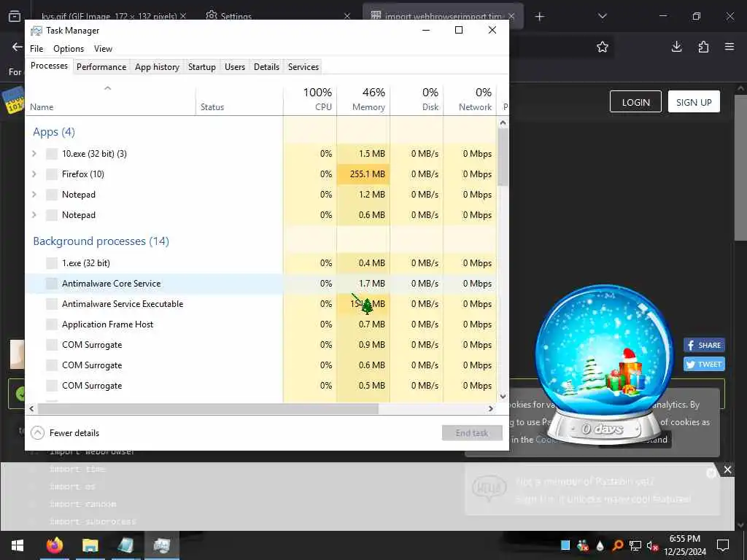
Task: Click the clock showing 6:55 PM
Action: (684, 539)
